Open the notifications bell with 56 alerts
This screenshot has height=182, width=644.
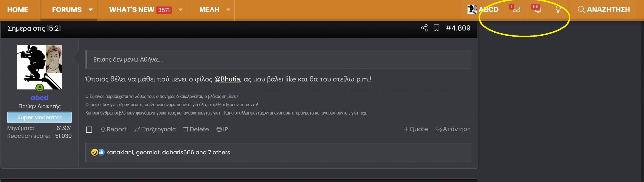[x=538, y=9]
